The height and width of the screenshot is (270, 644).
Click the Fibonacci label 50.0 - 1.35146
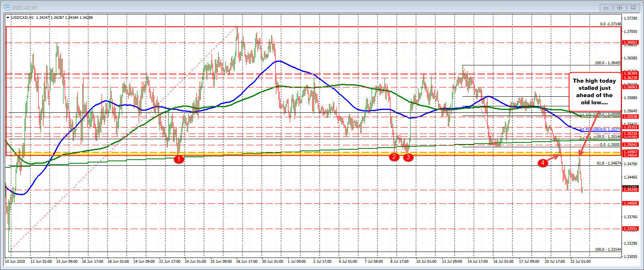tap(609, 137)
